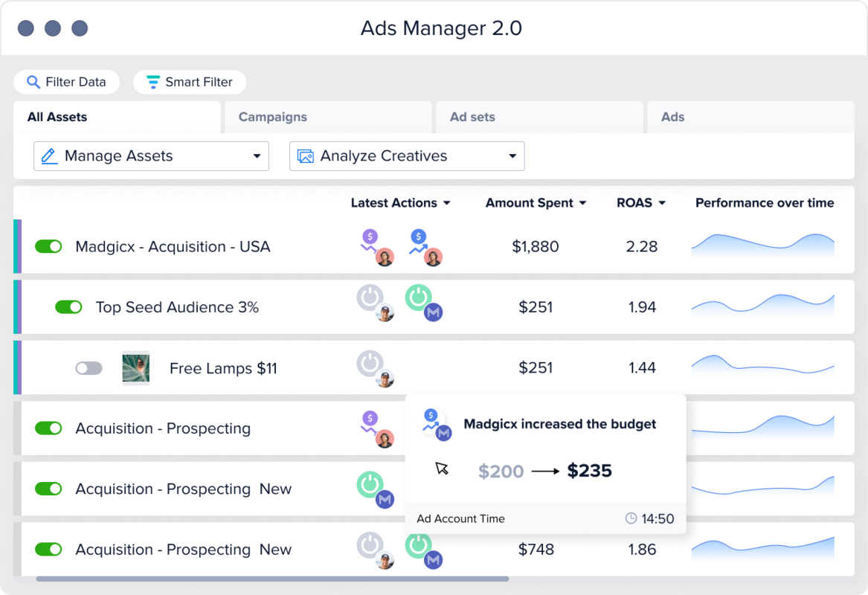868x595 pixels.
Task: Enable the Free Lamps $11 ad toggle
Action: click(89, 368)
